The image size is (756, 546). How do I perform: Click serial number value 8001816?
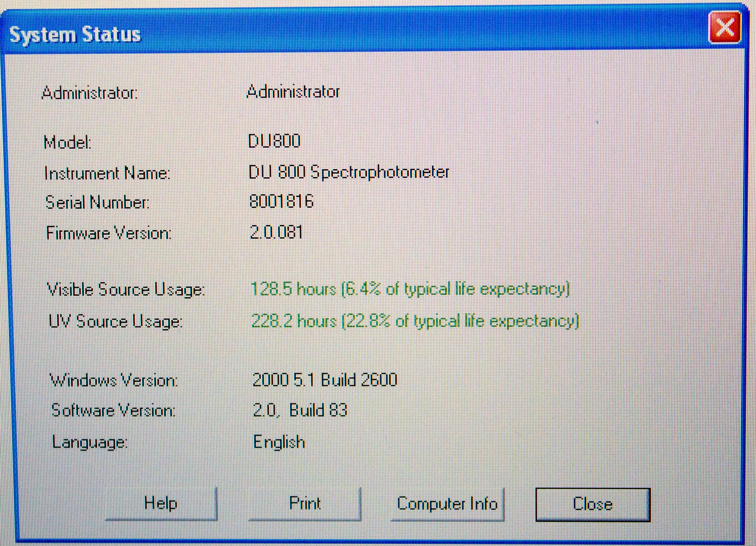pyautogui.click(x=281, y=202)
